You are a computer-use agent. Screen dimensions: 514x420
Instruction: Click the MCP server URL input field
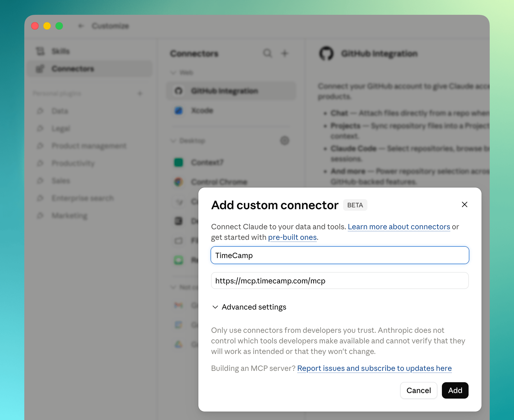coord(340,281)
